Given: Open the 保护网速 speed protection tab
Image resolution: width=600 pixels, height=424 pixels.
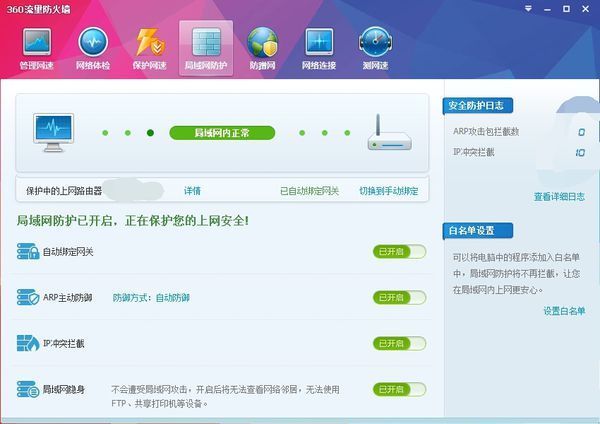Looking at the screenshot, I should (x=150, y=49).
